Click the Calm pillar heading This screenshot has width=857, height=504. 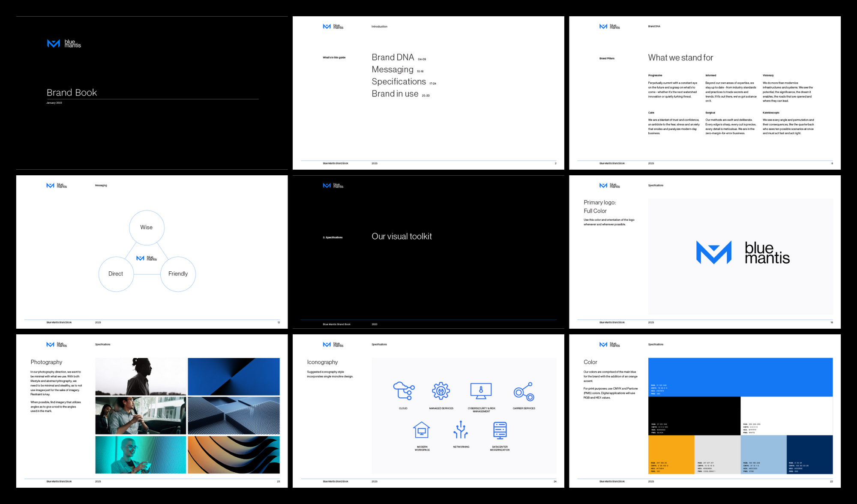pos(651,113)
